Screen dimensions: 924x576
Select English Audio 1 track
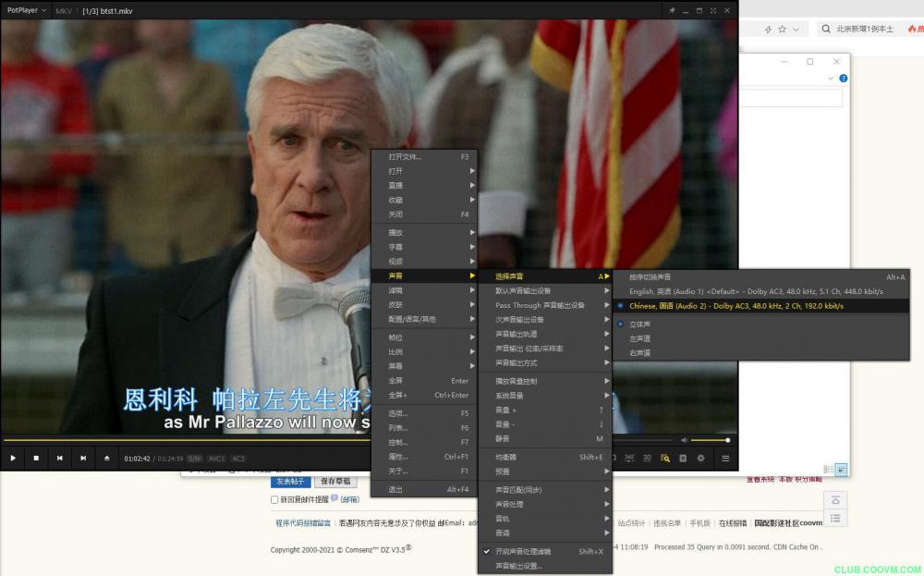[755, 291]
